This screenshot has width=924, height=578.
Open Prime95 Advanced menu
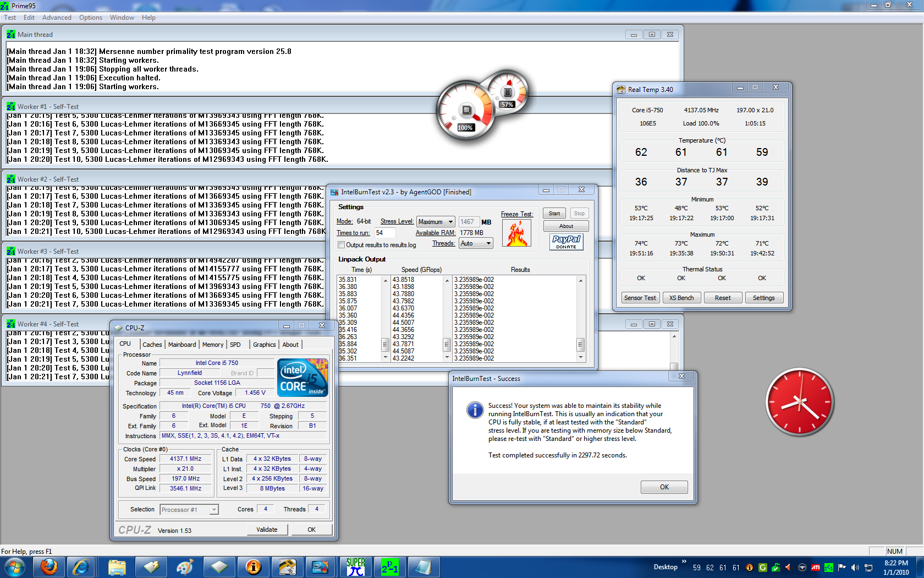tap(57, 18)
